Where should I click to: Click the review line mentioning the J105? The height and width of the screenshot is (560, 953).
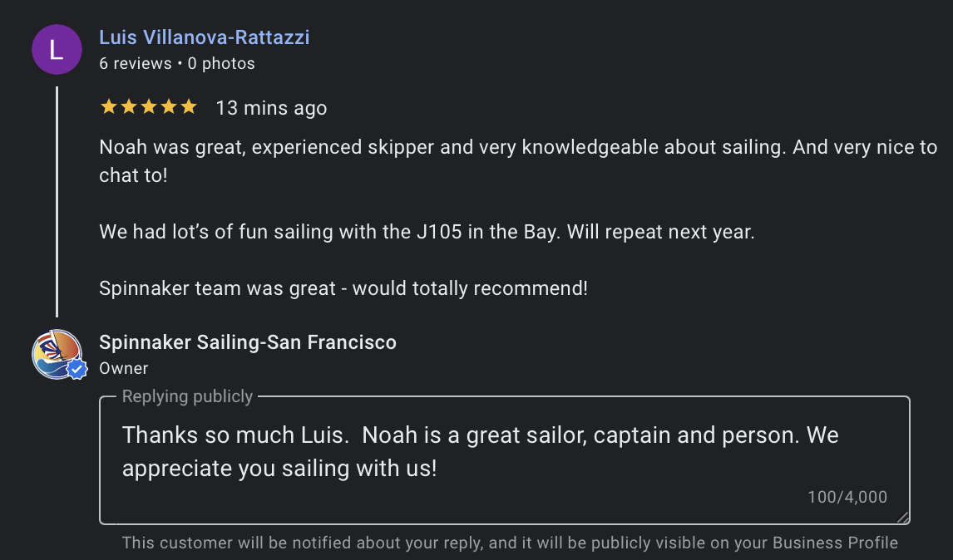coord(427,232)
